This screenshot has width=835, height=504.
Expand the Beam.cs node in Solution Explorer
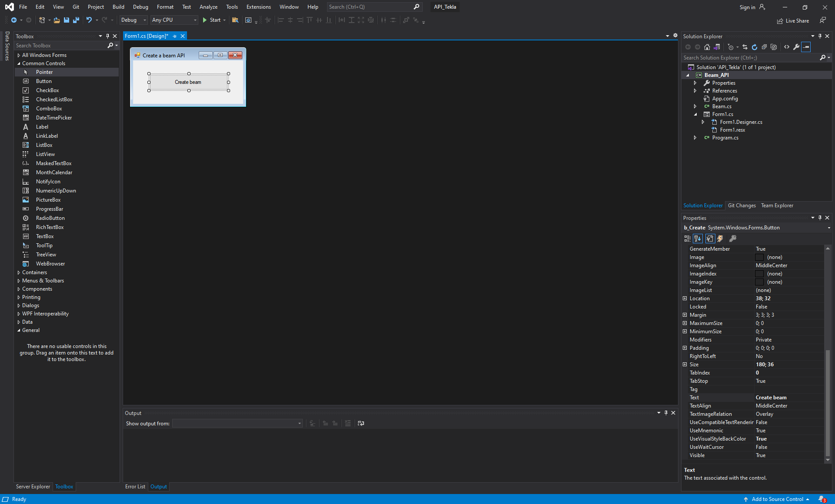(695, 106)
